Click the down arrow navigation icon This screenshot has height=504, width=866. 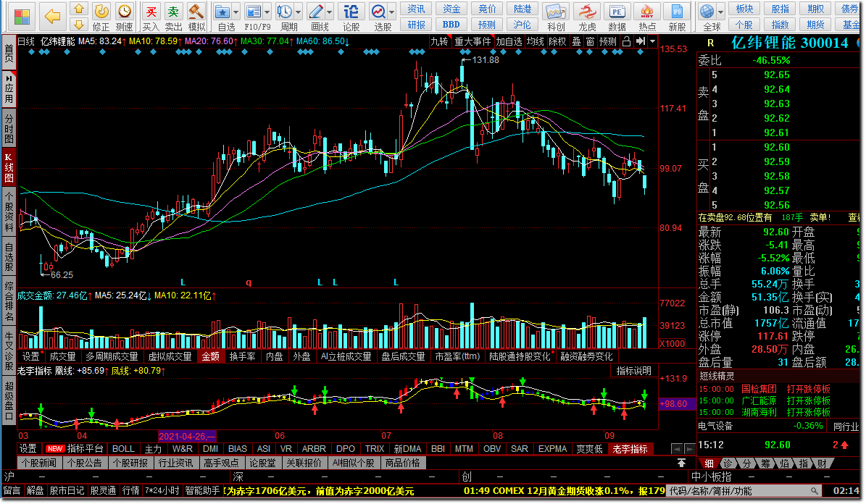tap(80, 25)
